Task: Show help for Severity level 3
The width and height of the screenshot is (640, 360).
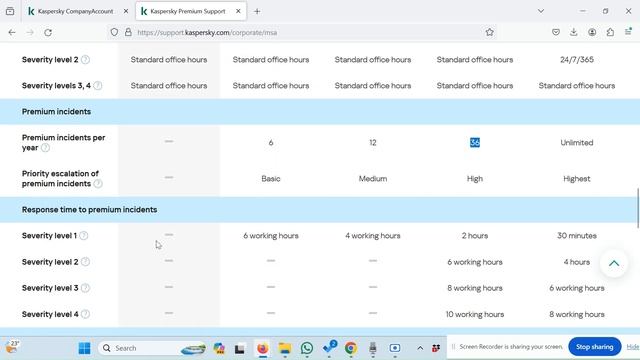Action: [x=85, y=288]
